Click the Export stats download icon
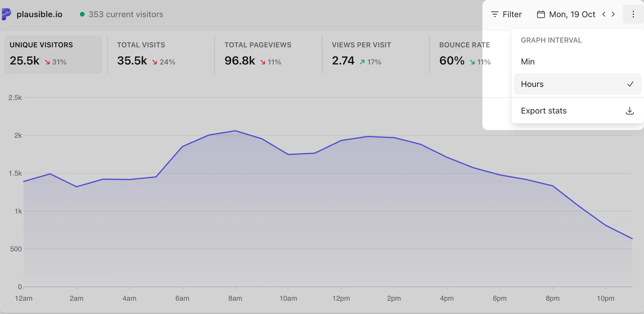Image resolution: width=644 pixels, height=314 pixels. click(x=630, y=111)
